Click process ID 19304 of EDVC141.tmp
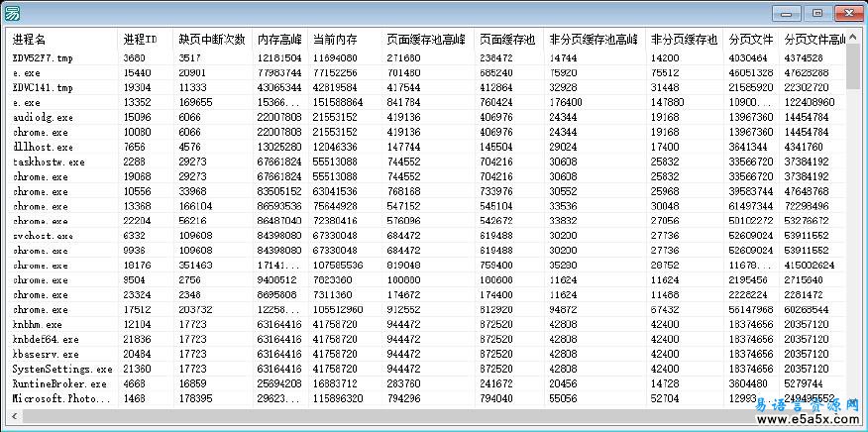The image size is (868, 432). click(x=138, y=87)
